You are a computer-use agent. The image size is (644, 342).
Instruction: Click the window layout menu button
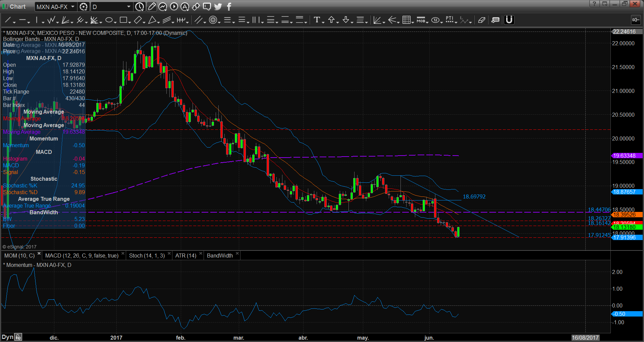click(604, 4)
